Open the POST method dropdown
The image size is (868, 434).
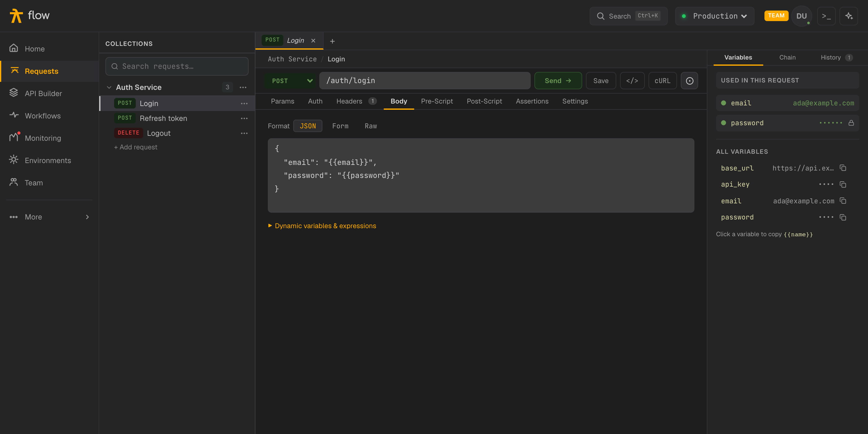click(x=290, y=81)
